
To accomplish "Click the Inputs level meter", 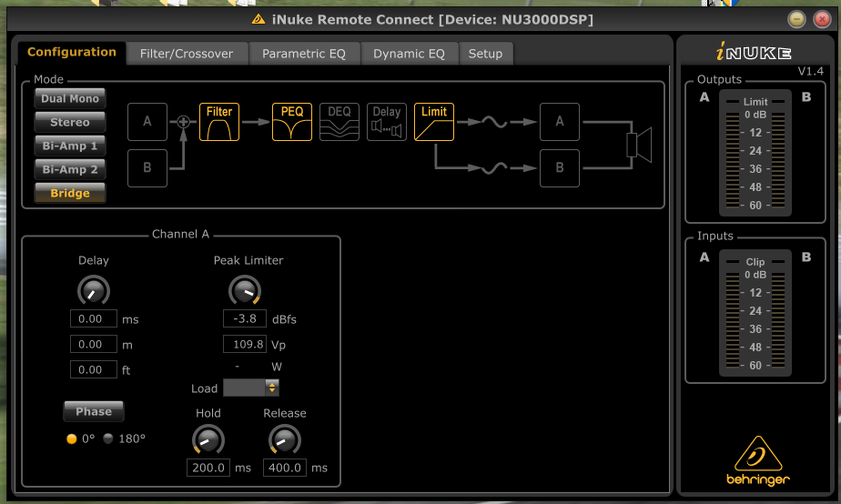I will [755, 313].
